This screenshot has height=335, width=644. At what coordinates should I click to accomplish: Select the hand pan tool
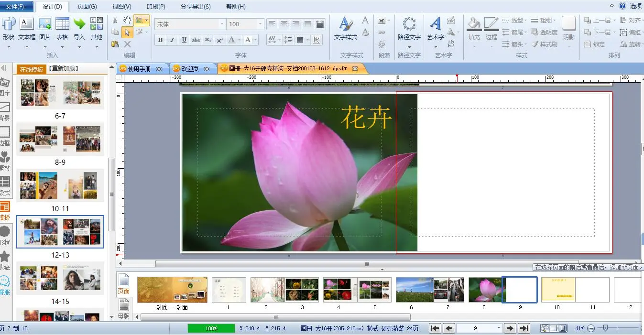point(127,20)
